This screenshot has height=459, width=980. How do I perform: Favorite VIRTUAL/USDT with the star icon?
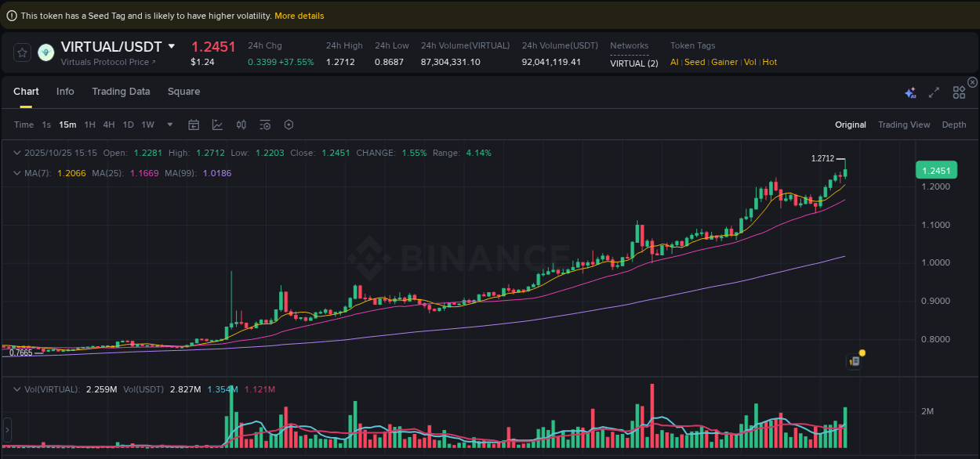(x=21, y=52)
